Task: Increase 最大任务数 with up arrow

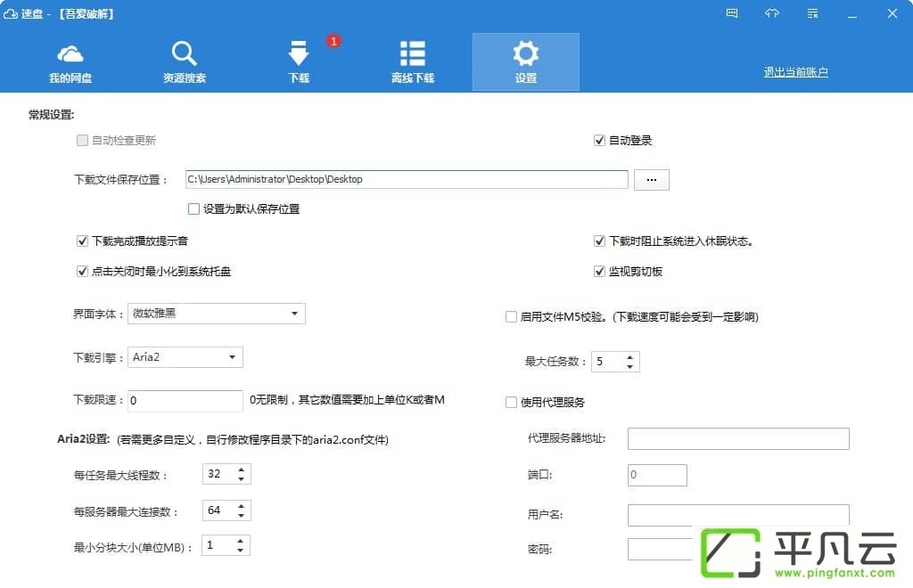Action: 630,357
